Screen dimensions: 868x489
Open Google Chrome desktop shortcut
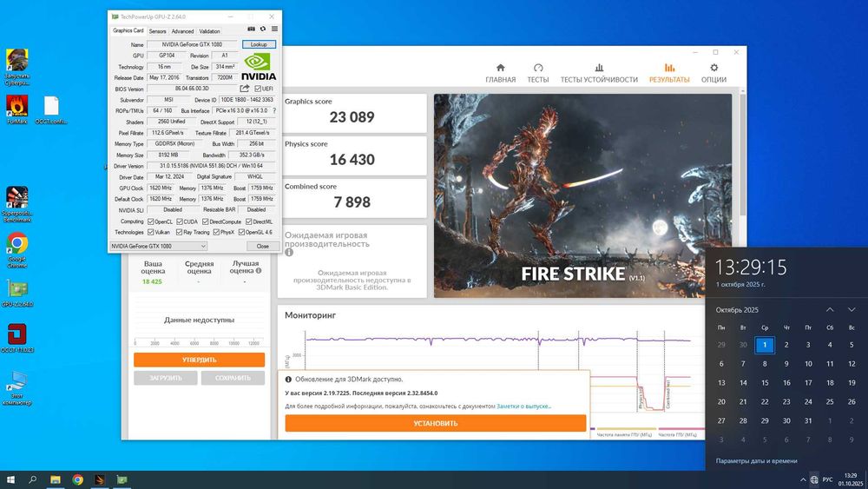click(x=17, y=250)
